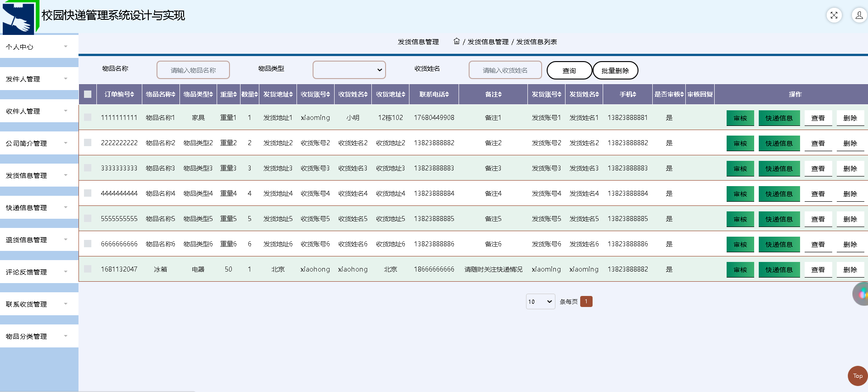The image size is (868, 392).
Task: Click 查看 for order 6666666666
Action: (818, 244)
